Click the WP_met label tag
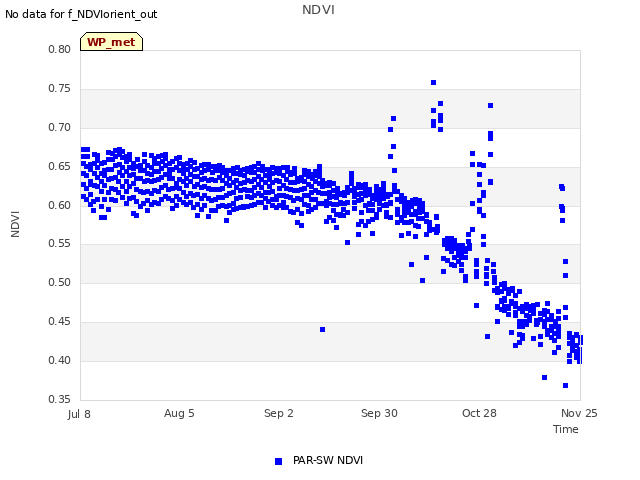This screenshot has width=640, height=480. tap(111, 42)
